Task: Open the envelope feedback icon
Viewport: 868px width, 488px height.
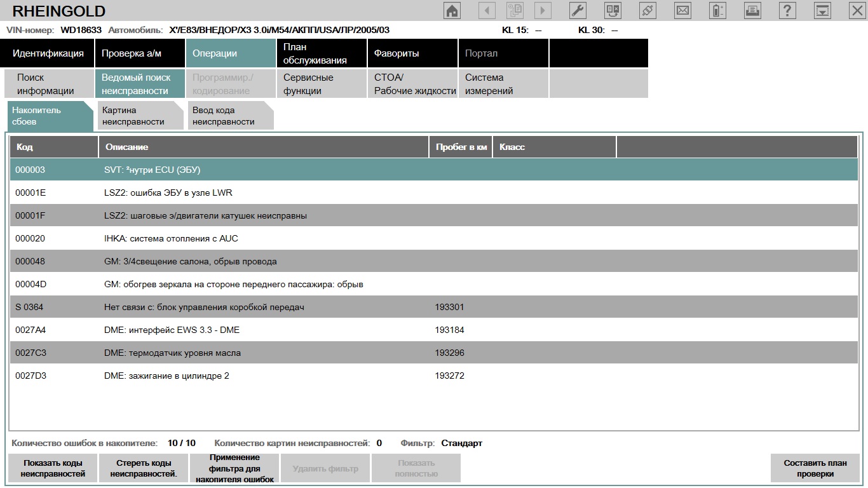Action: (x=682, y=10)
